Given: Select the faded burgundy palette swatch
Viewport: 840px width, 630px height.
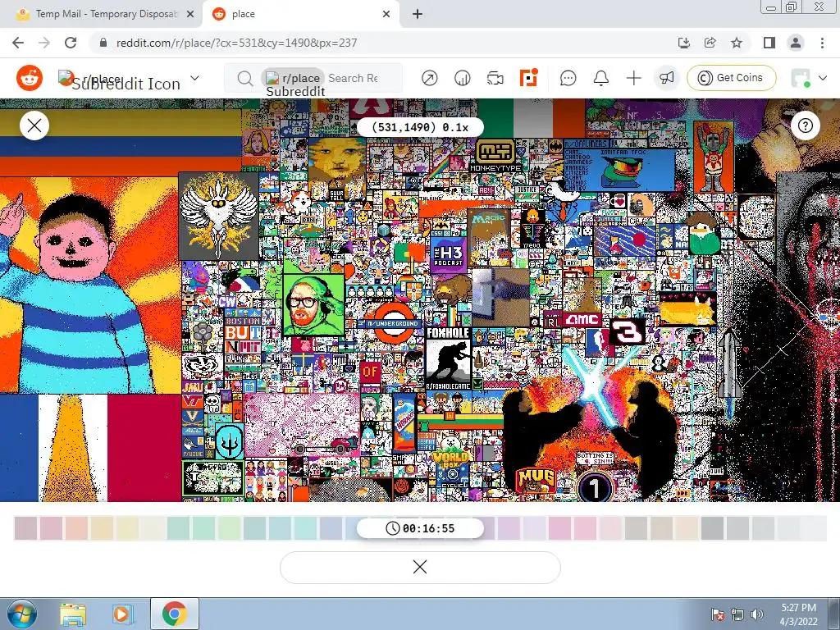Looking at the screenshot, I should tap(25, 528).
